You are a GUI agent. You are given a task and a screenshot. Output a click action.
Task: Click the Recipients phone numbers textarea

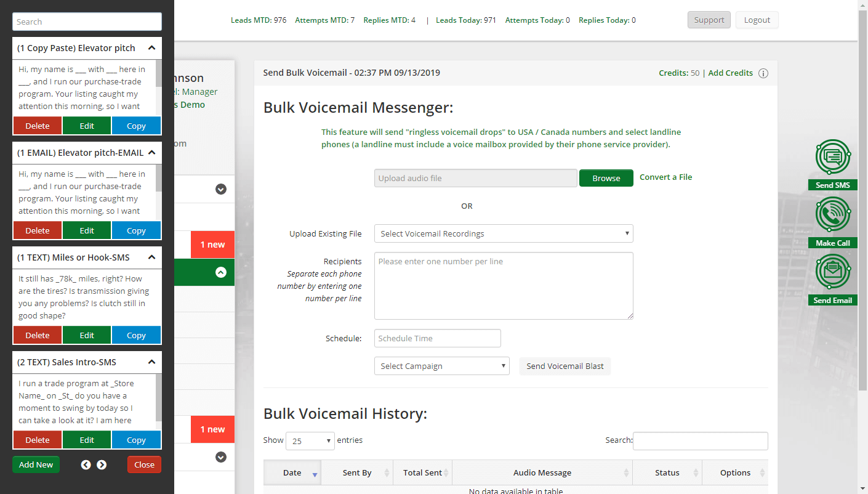[504, 286]
